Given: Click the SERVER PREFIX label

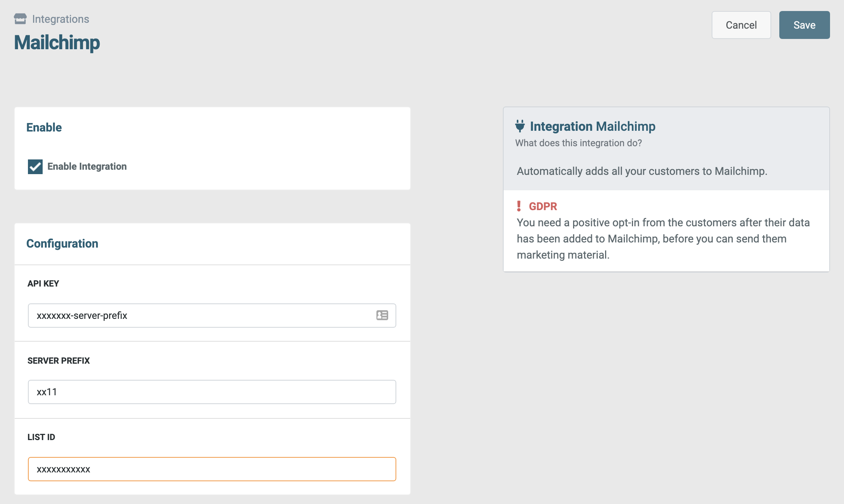Looking at the screenshot, I should tap(58, 361).
